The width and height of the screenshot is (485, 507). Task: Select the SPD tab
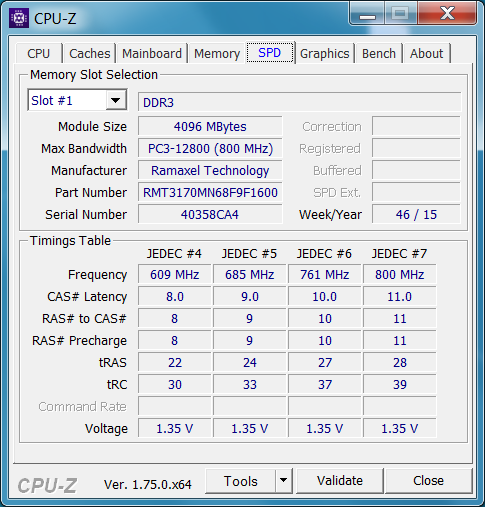(270, 52)
